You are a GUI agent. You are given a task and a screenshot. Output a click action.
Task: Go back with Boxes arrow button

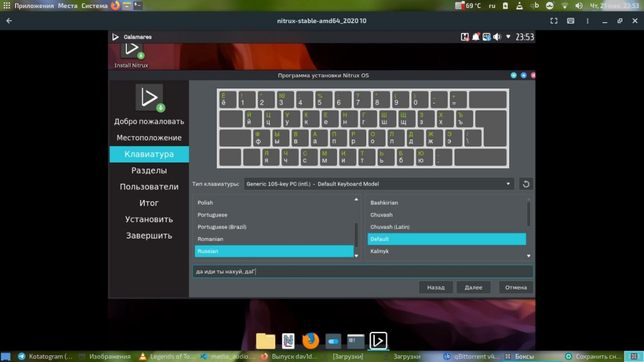9,21
